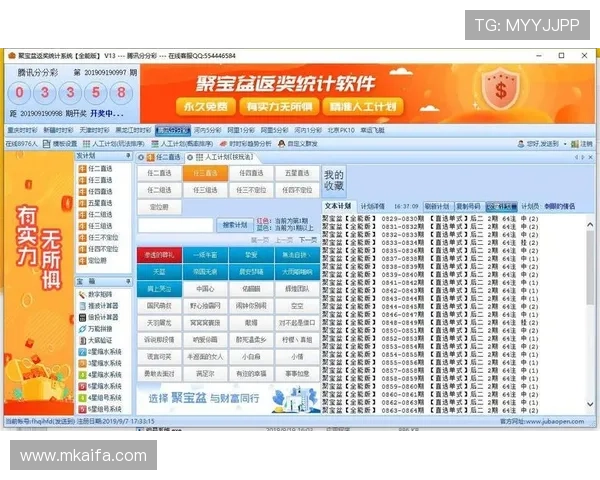The height and width of the screenshot is (480, 600).
Task: Click the plan list scrollbar down arrow
Action: coord(590,404)
